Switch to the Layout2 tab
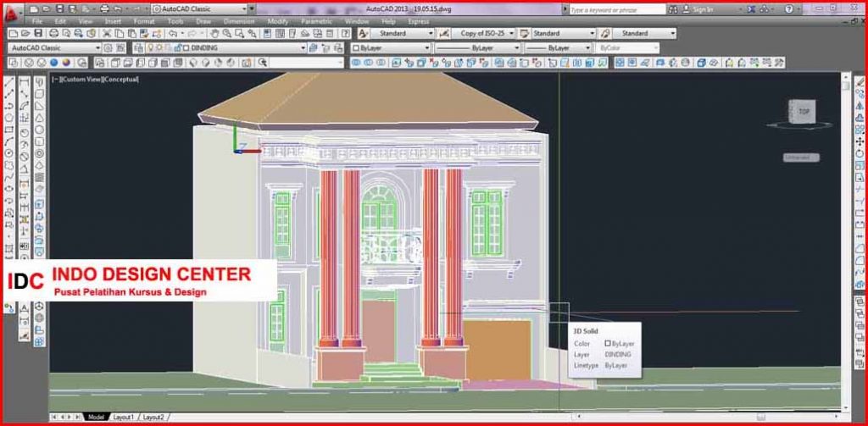This screenshot has height=426, width=868. point(153,417)
